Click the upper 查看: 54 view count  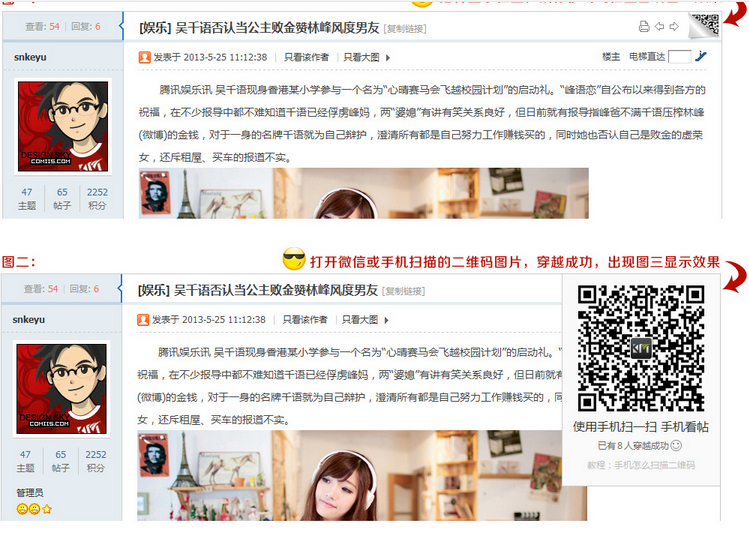click(x=43, y=27)
